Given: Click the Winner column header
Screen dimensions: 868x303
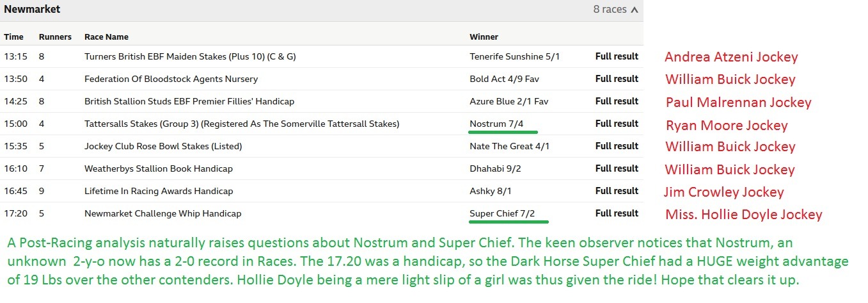Looking at the screenshot, I should coord(484,37).
